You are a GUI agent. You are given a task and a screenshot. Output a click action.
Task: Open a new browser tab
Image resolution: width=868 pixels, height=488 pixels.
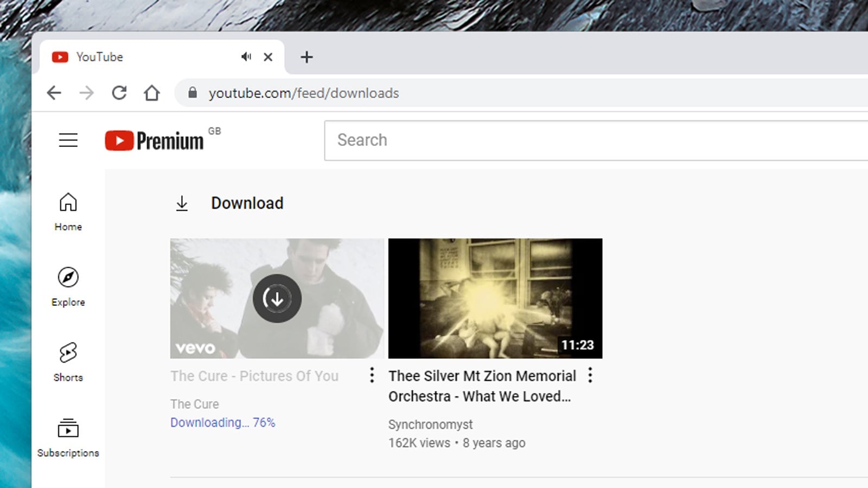pyautogui.click(x=307, y=57)
